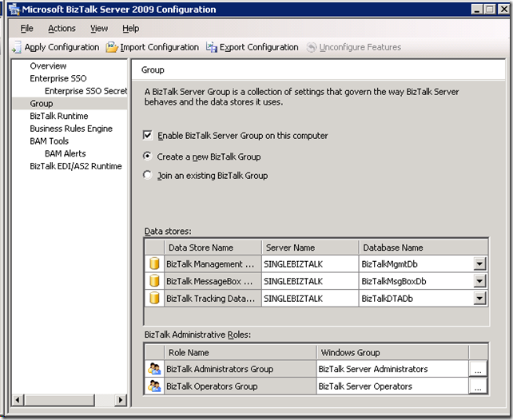The width and height of the screenshot is (513, 420).
Task: Select Business Rules Engine in the tree
Action: pos(71,129)
